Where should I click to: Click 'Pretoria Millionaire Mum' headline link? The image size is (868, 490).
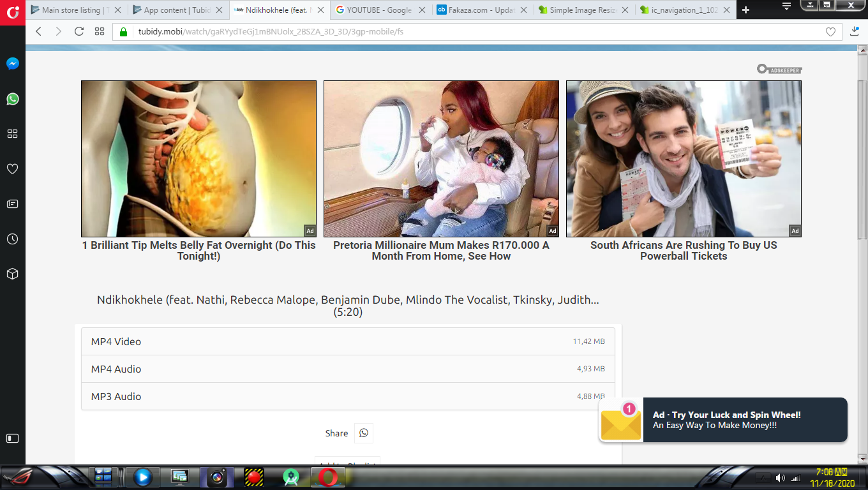pos(441,251)
